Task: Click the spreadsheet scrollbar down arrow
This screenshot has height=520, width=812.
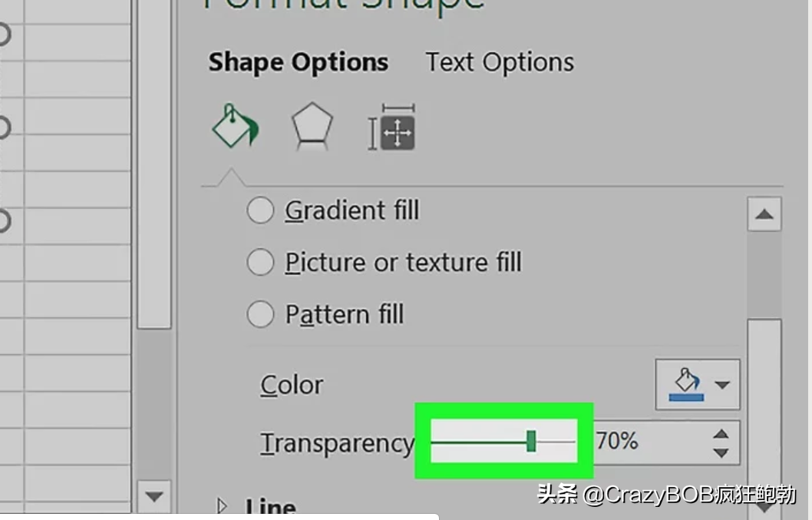Action: (x=154, y=497)
